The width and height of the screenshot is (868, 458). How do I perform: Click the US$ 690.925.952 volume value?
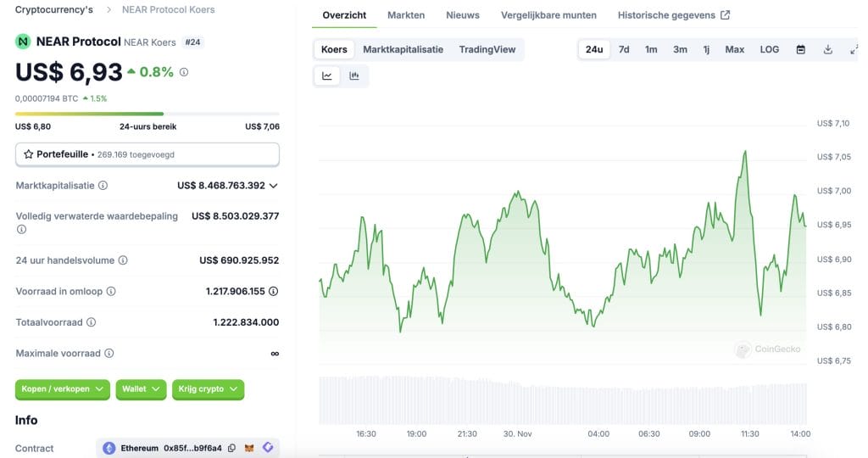click(239, 260)
